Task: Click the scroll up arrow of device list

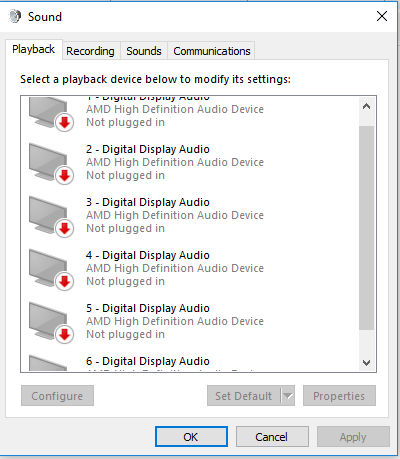Action: click(367, 106)
